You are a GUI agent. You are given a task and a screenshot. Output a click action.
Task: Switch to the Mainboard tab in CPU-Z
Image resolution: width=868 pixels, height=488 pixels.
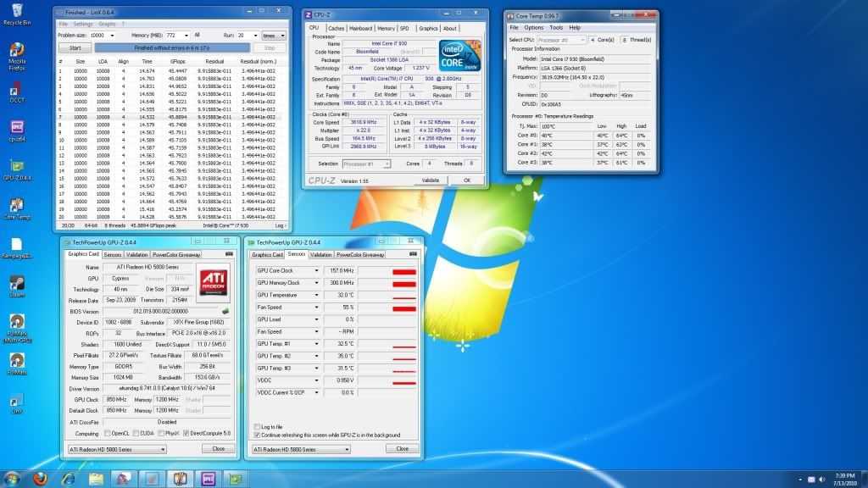point(360,28)
